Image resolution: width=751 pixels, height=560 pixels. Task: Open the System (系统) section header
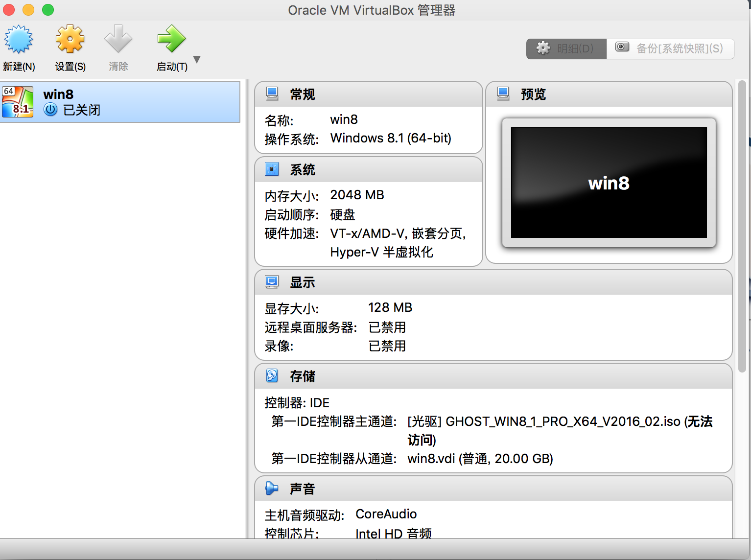[369, 169]
